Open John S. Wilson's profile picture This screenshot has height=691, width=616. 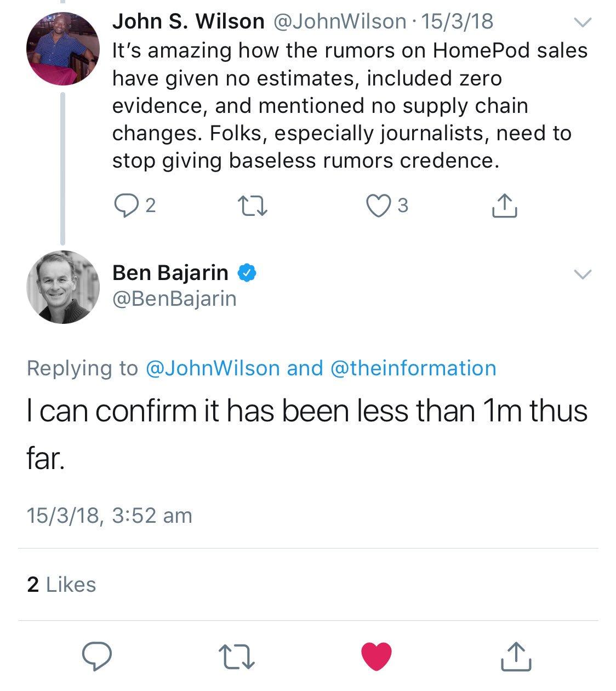(x=62, y=48)
